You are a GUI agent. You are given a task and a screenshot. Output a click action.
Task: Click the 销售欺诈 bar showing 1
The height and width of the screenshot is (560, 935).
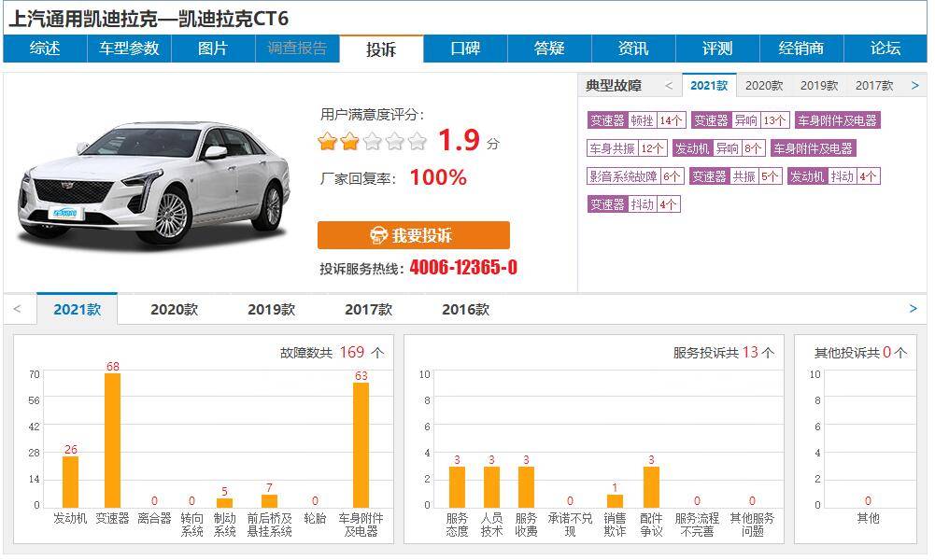pyautogui.click(x=615, y=501)
